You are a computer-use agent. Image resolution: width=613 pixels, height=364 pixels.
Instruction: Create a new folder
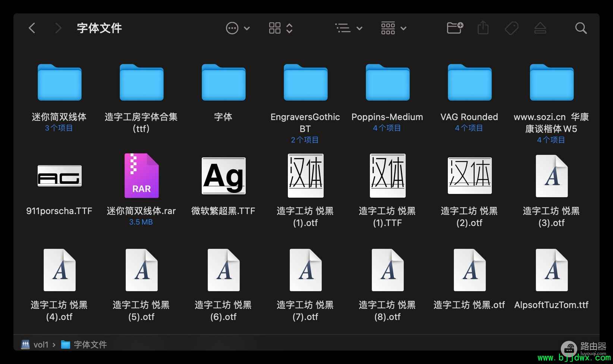pos(455,28)
